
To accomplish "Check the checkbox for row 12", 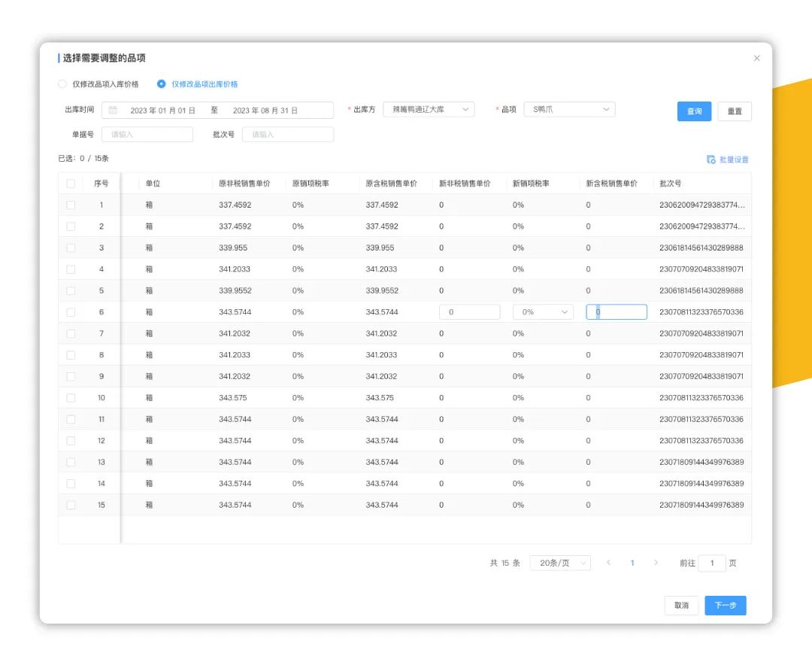I will pos(71,441).
